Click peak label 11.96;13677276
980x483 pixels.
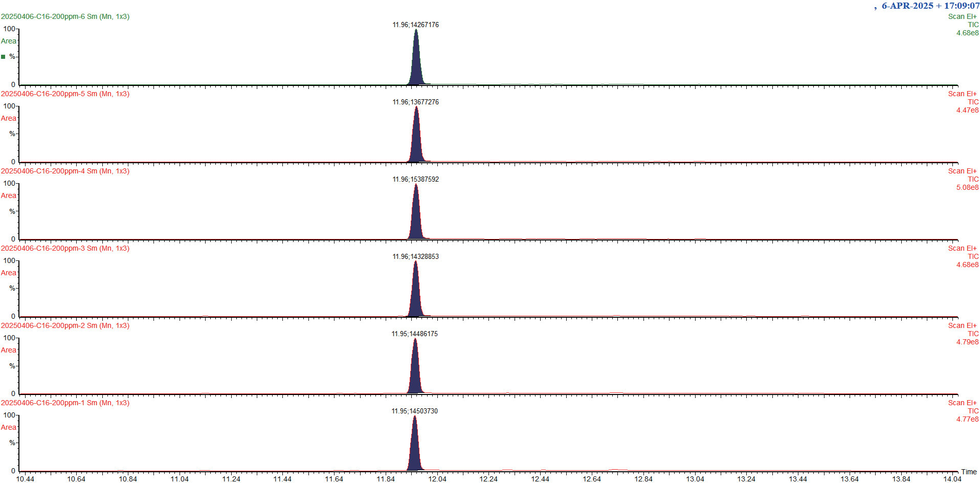tap(415, 102)
